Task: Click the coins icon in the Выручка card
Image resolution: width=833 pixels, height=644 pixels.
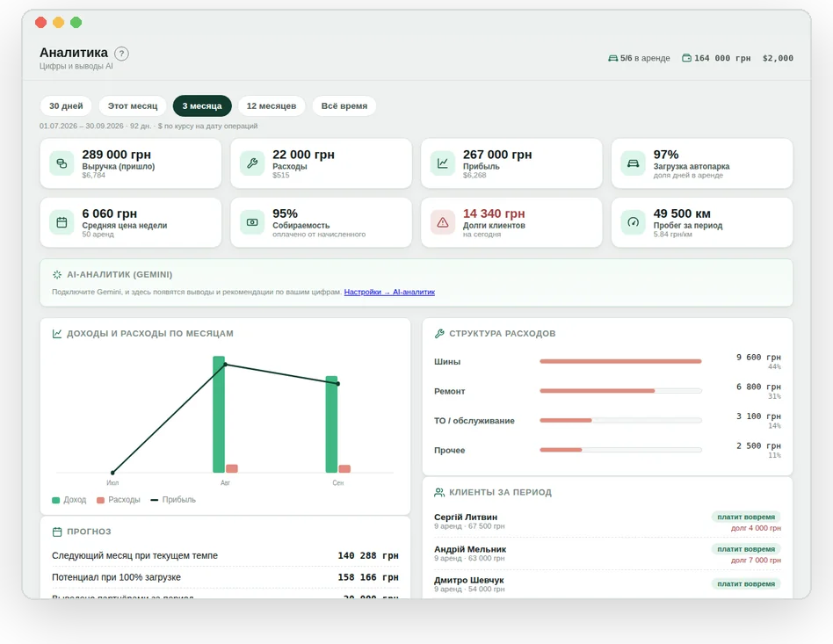Action: pos(62,163)
